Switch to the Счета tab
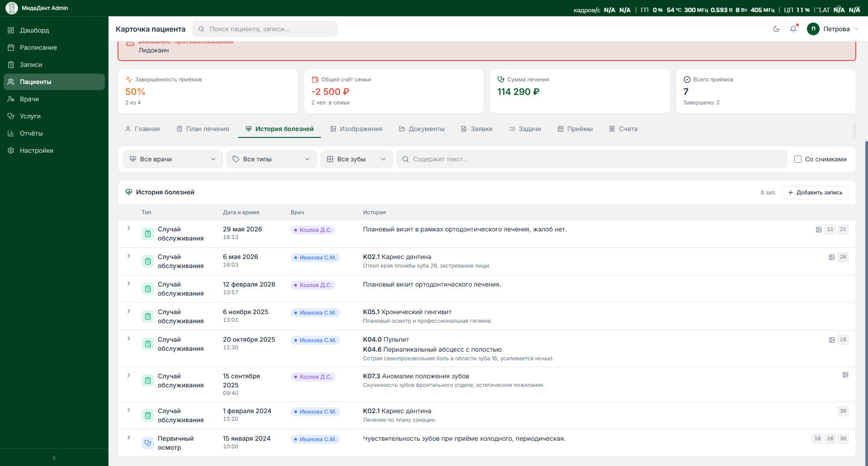Viewport: 868px width, 466px height. point(623,129)
